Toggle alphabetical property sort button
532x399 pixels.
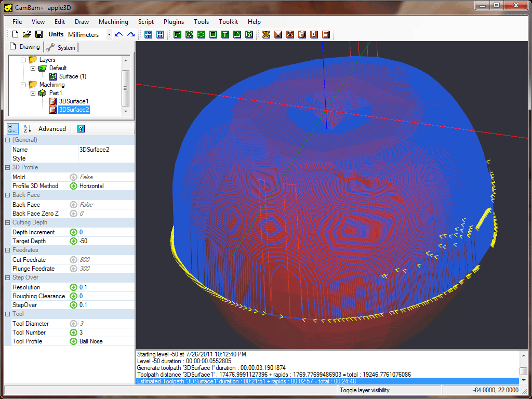[27, 128]
